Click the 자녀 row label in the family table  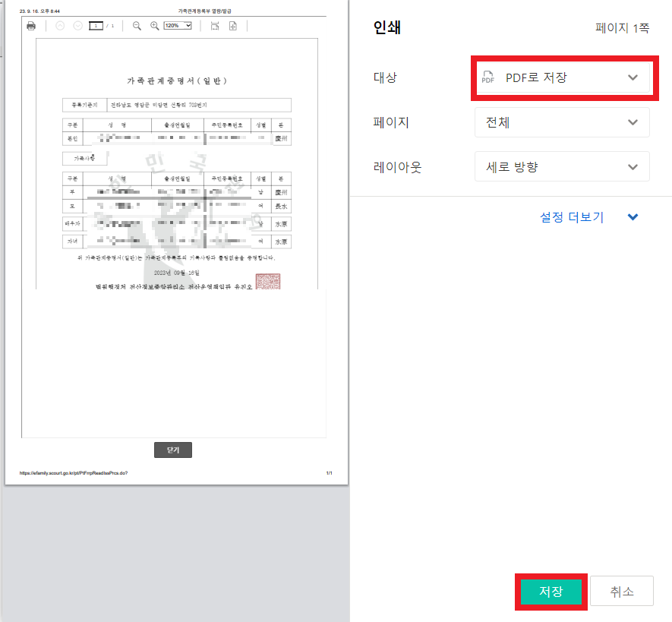point(72,242)
